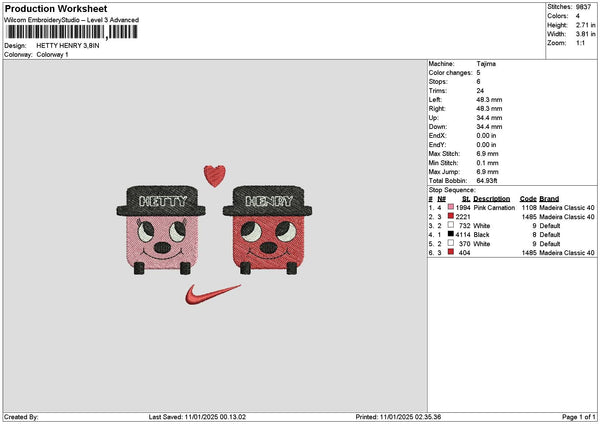Click the 'Black' description in stop 4
The height and width of the screenshot is (424, 600).
tap(481, 235)
